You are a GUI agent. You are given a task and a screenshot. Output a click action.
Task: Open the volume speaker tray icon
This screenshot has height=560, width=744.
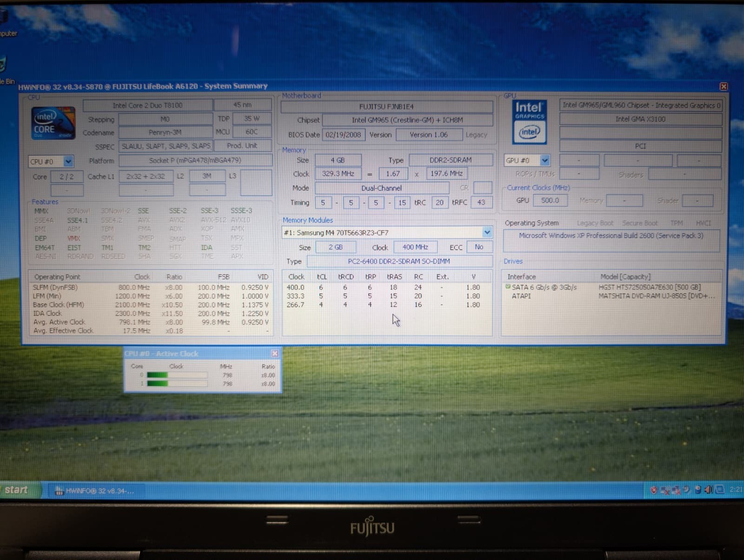pyautogui.click(x=708, y=490)
